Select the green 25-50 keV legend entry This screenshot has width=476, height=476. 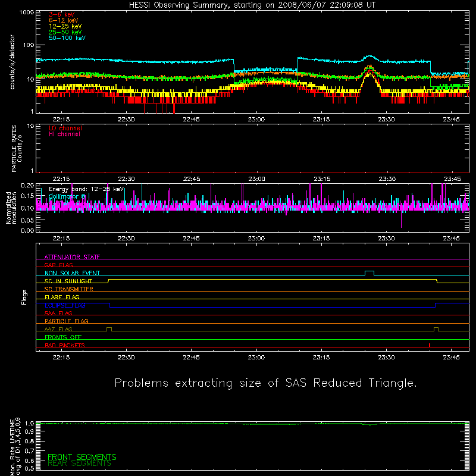pyautogui.click(x=65, y=32)
